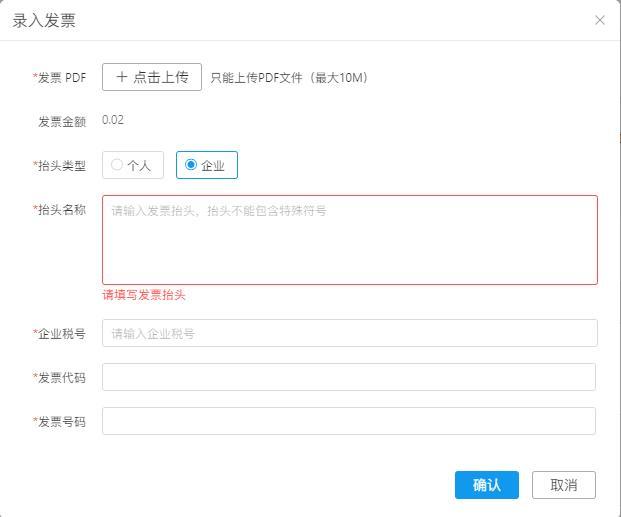Click the 企业税号 field label
Screen dimensions: 621x517
[x=61, y=333]
